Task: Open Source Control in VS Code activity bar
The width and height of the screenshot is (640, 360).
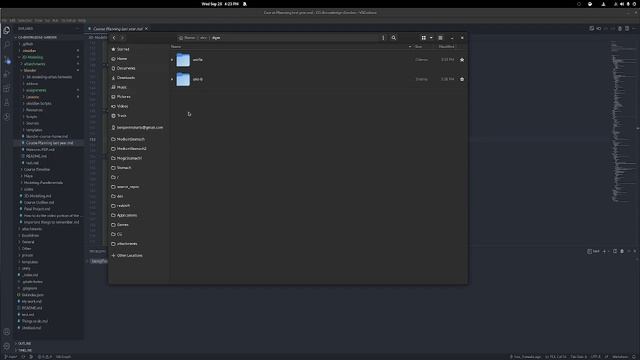Action: tap(7, 60)
